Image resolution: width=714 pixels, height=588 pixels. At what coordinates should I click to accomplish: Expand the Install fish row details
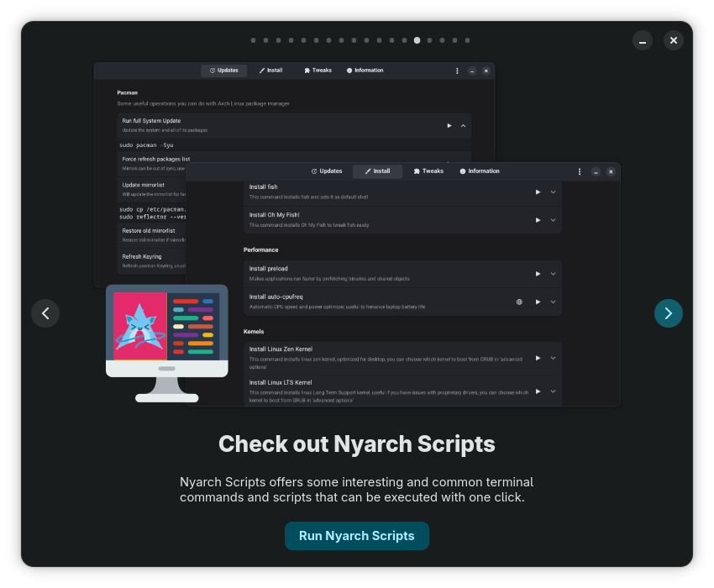(553, 192)
